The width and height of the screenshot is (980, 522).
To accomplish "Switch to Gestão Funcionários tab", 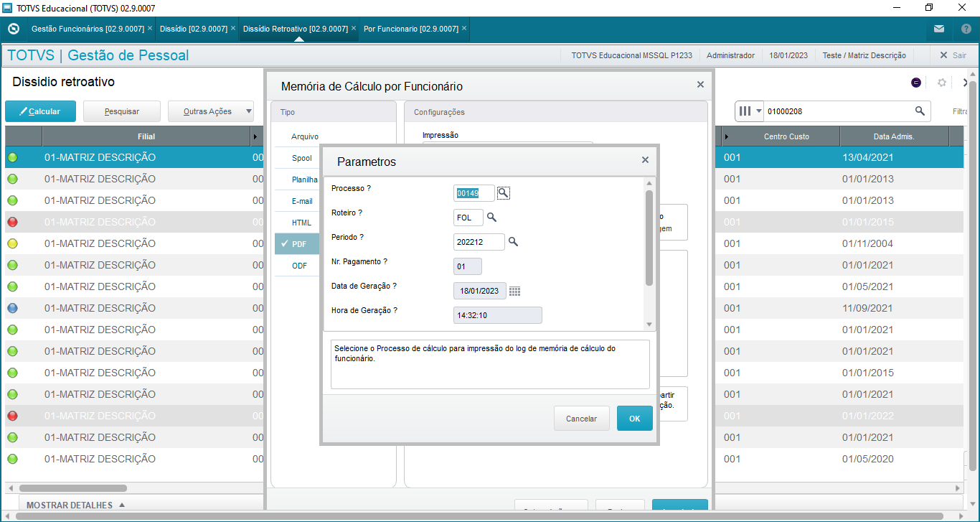I will [86, 29].
